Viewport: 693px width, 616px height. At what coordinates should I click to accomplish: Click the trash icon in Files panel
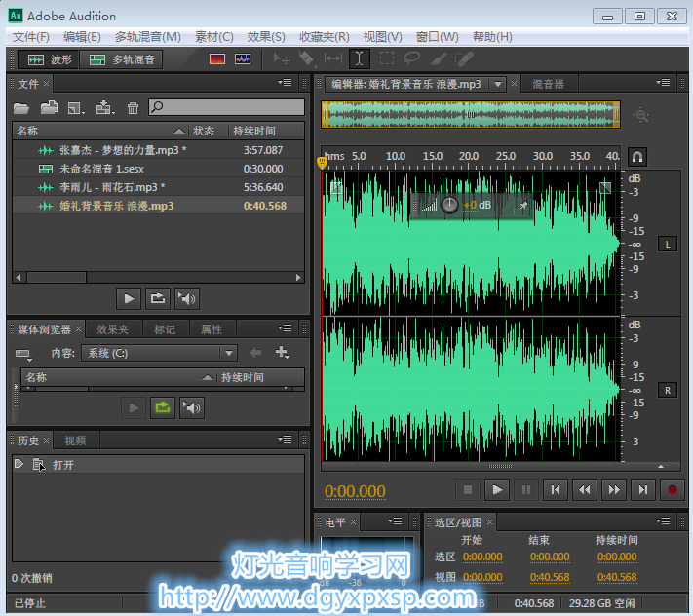(x=134, y=108)
